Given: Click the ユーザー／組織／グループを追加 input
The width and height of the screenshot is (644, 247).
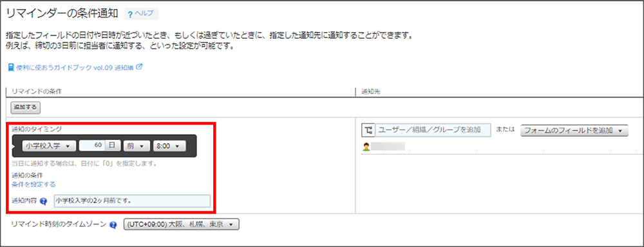Looking at the screenshot, I should click(x=433, y=130).
